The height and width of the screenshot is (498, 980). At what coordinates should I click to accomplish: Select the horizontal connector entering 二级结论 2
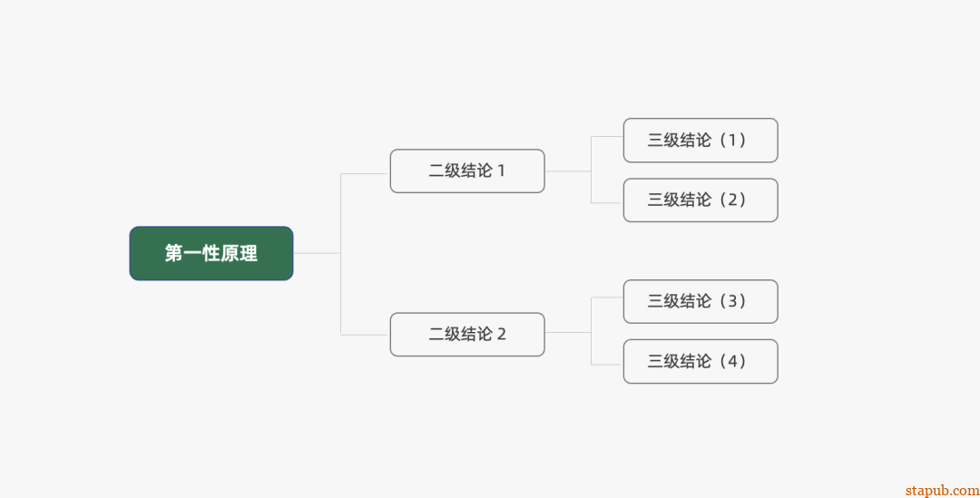tap(365, 335)
